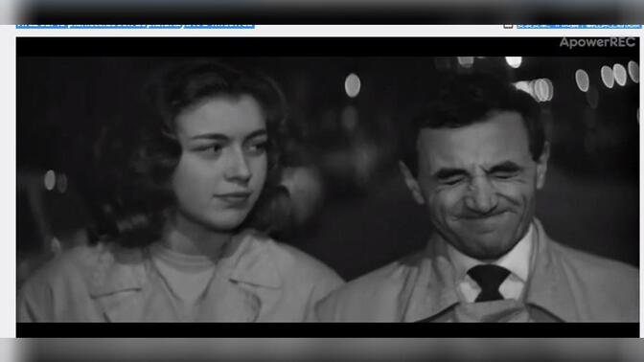This screenshot has width=644, height=362.
Task: Click the black-and-white video frame
Action: [x=328, y=187]
